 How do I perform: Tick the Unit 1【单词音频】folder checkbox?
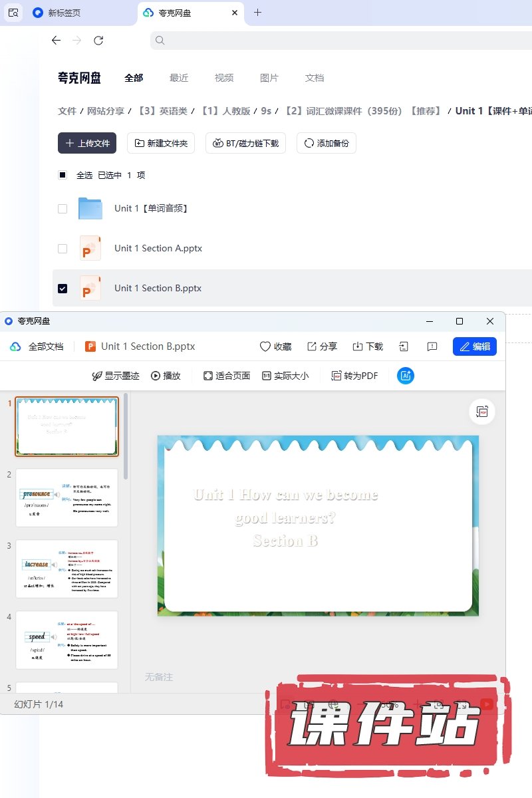click(63, 208)
